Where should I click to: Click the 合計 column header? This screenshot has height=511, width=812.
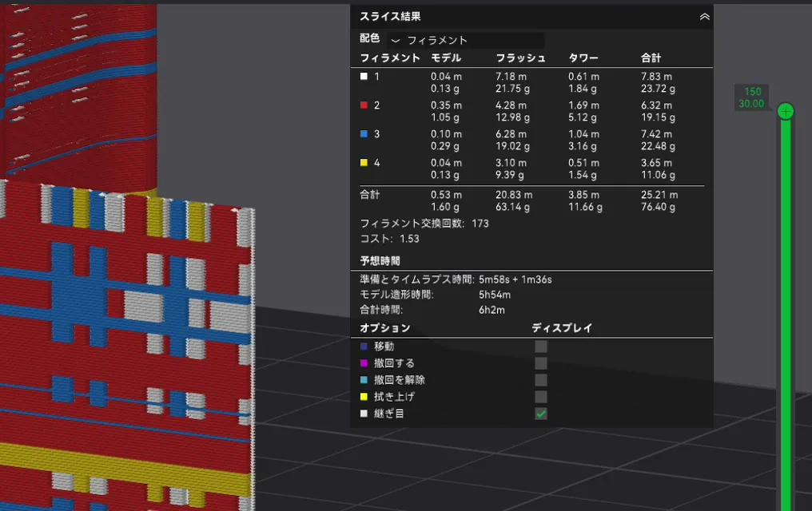click(651, 58)
